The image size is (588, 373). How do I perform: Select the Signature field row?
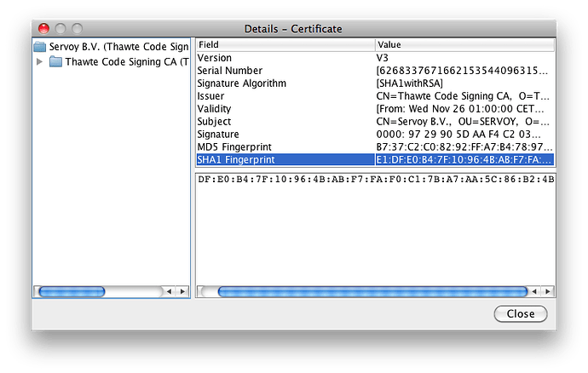tap(375, 135)
